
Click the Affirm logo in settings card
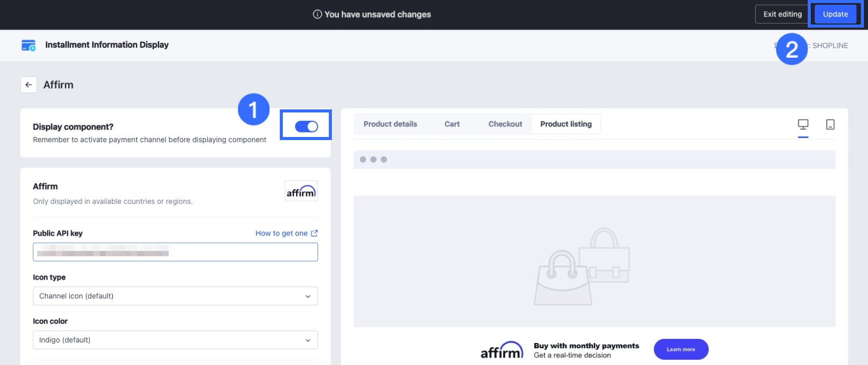(301, 191)
